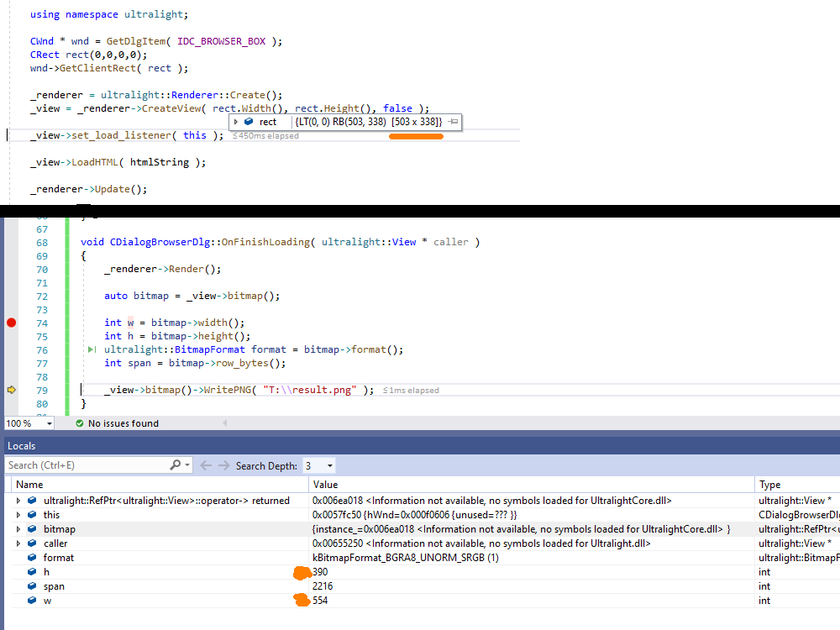Screen dimensions: 840x630
Task: Click the WritePNG call on line 79
Action: click(x=227, y=390)
